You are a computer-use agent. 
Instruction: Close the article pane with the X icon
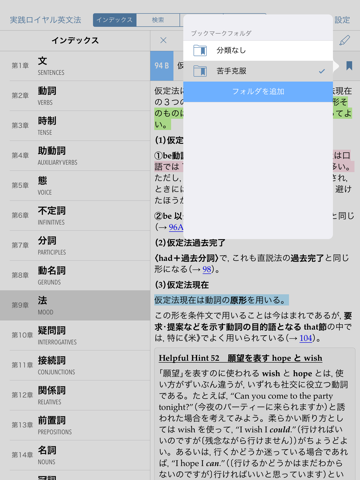pos(163,40)
